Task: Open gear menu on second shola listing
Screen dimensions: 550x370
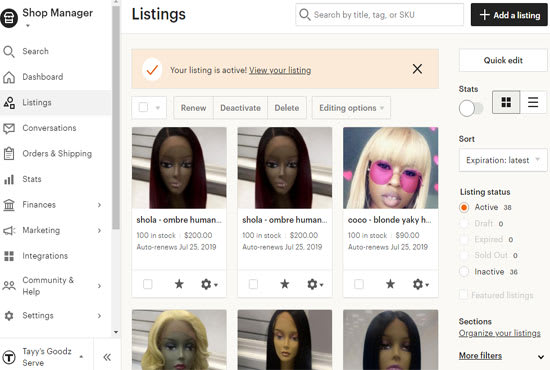Action: (315, 284)
